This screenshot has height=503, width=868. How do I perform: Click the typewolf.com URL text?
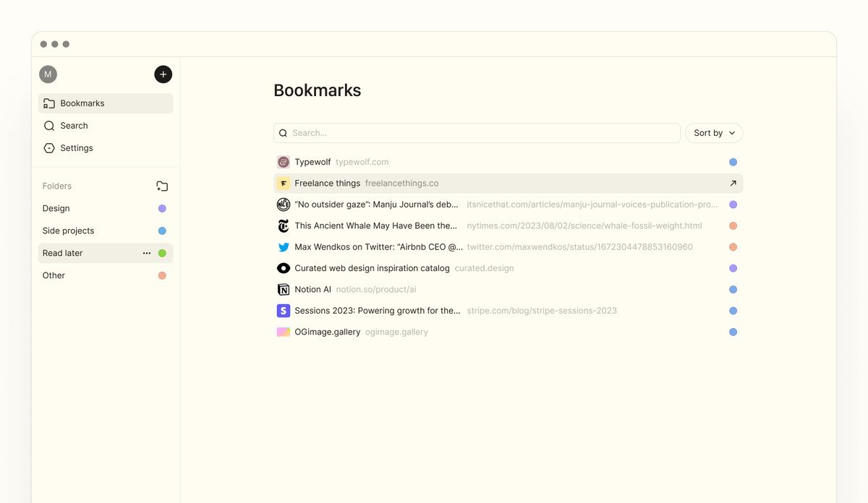click(x=362, y=162)
